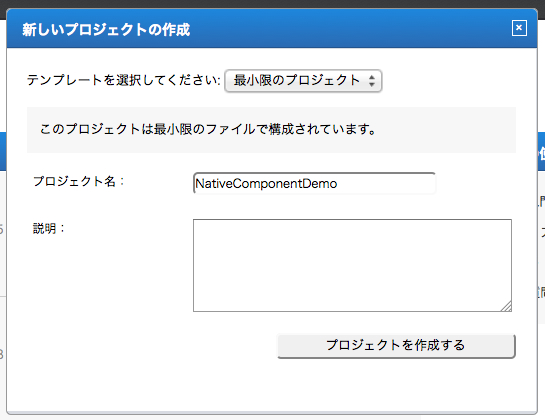Click the プロジェクトを作成する button
Image resolution: width=545 pixels, height=420 pixels.
point(396,346)
